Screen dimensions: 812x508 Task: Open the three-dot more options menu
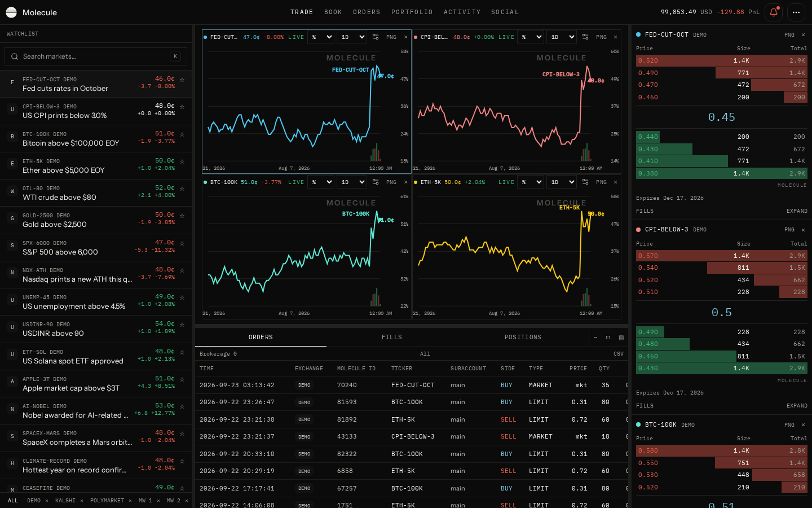click(796, 12)
